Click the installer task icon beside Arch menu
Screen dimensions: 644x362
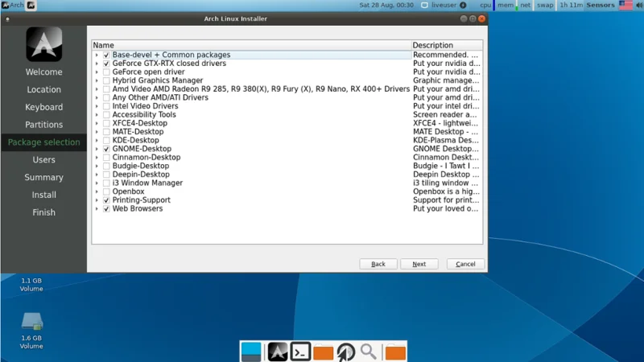pyautogui.click(x=31, y=6)
